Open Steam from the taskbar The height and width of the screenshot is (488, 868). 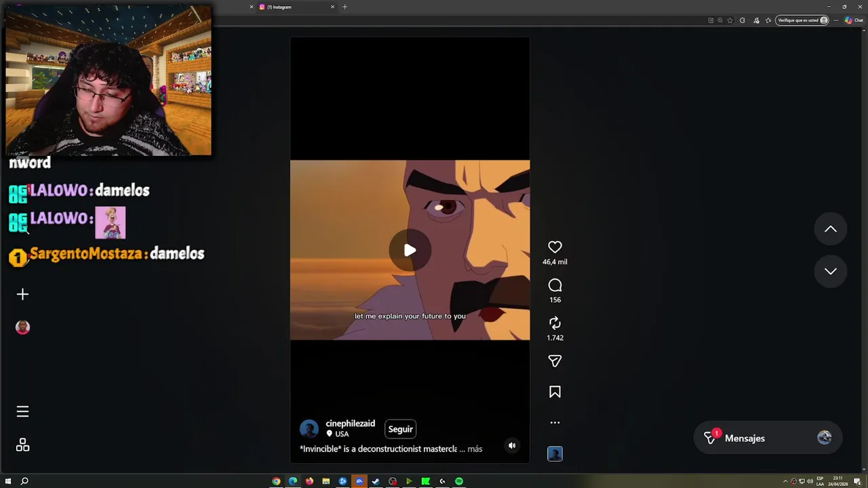point(376,481)
